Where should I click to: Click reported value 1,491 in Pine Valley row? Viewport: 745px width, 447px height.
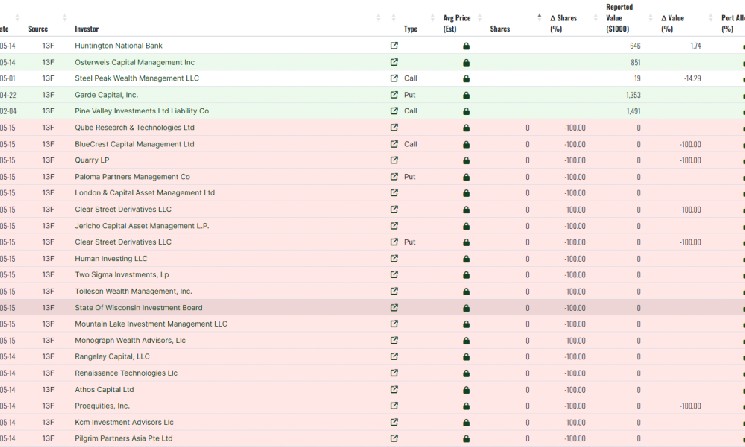coord(633,111)
